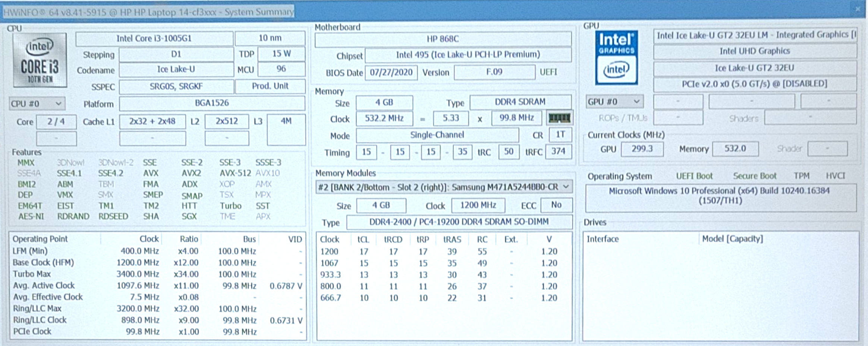Click the Core 2 / 4 field
Viewport: 868px width, 346px height.
tap(56, 121)
